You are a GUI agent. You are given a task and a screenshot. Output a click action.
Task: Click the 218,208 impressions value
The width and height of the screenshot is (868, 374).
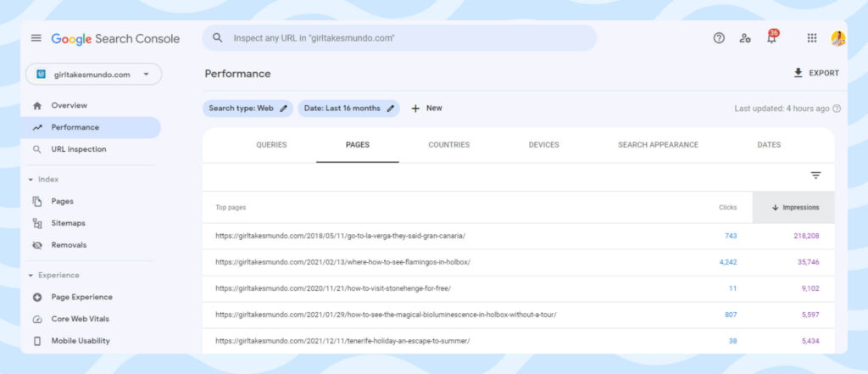[806, 236]
